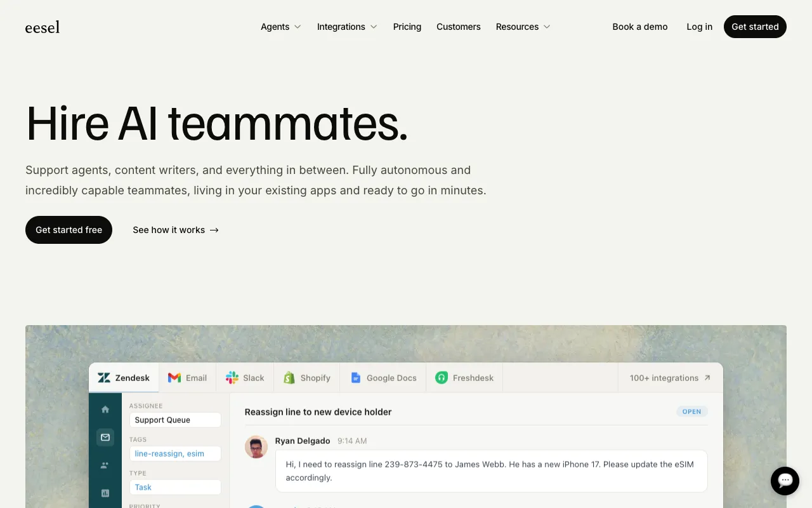The image size is (812, 508).
Task: Click Book a demo link
Action: click(640, 27)
